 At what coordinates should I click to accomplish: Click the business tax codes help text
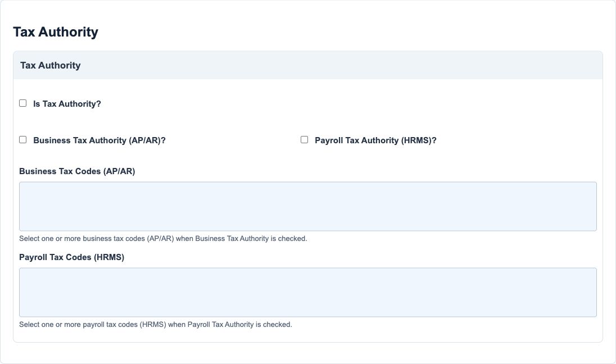[163, 238]
